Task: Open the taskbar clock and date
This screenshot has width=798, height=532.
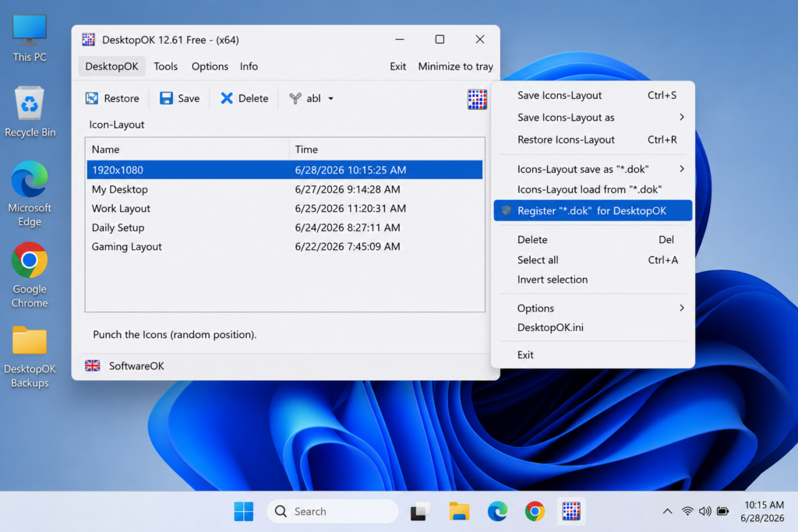Action: click(762, 511)
